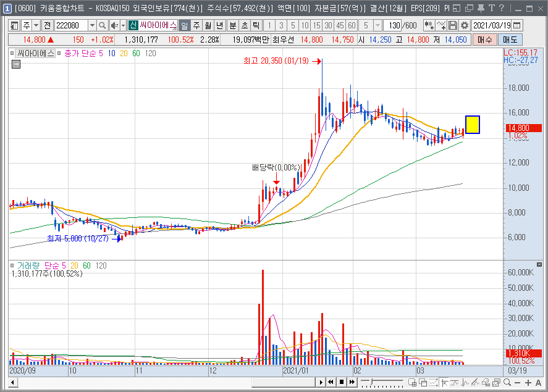Click the 전 button beside stock code
This screenshot has width=548, height=392.
pos(47,25)
